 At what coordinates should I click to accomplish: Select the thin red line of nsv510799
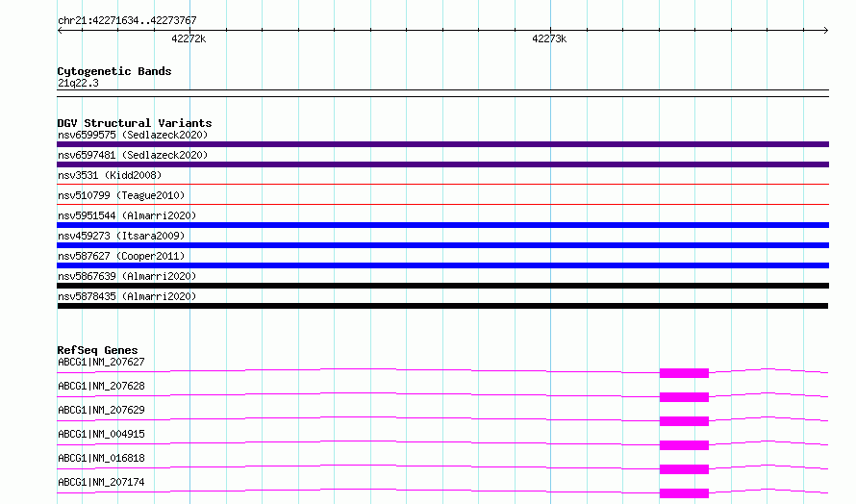(442, 205)
